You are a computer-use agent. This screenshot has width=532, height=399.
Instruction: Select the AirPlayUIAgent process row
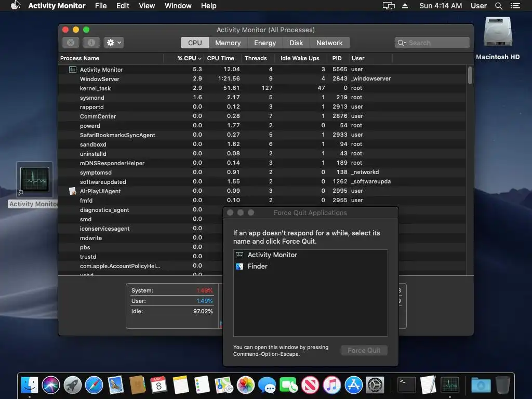(262, 191)
